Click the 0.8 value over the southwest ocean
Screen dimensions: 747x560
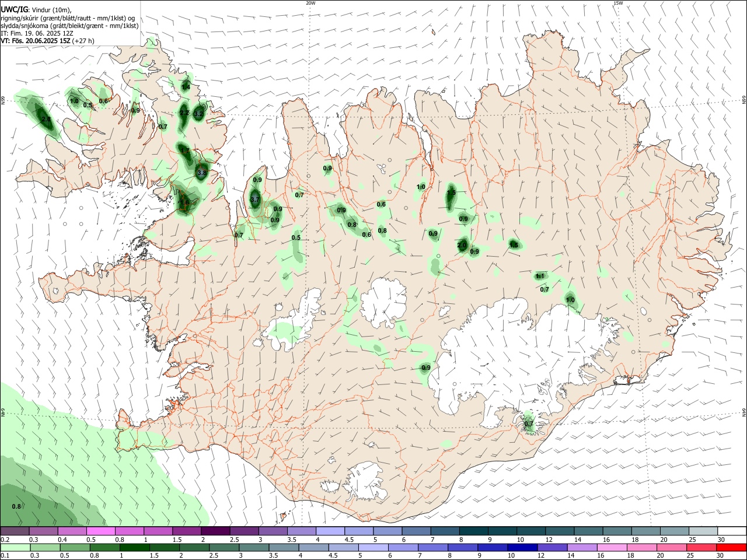coord(16,506)
